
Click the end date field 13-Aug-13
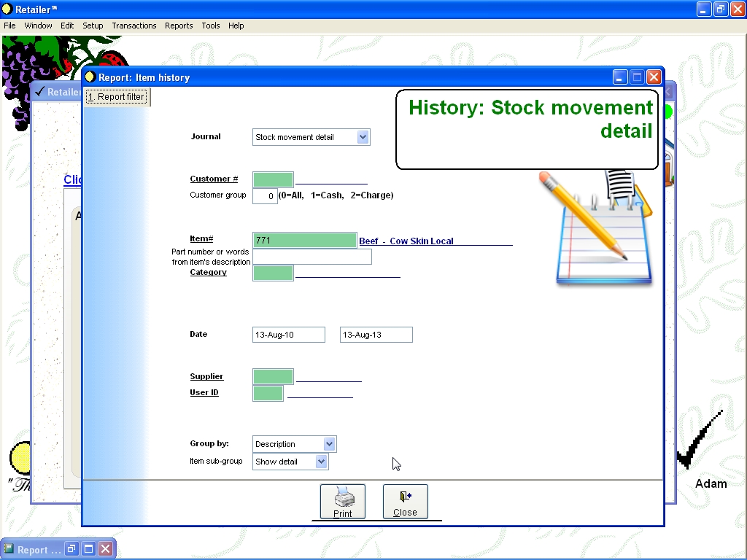[x=376, y=335]
